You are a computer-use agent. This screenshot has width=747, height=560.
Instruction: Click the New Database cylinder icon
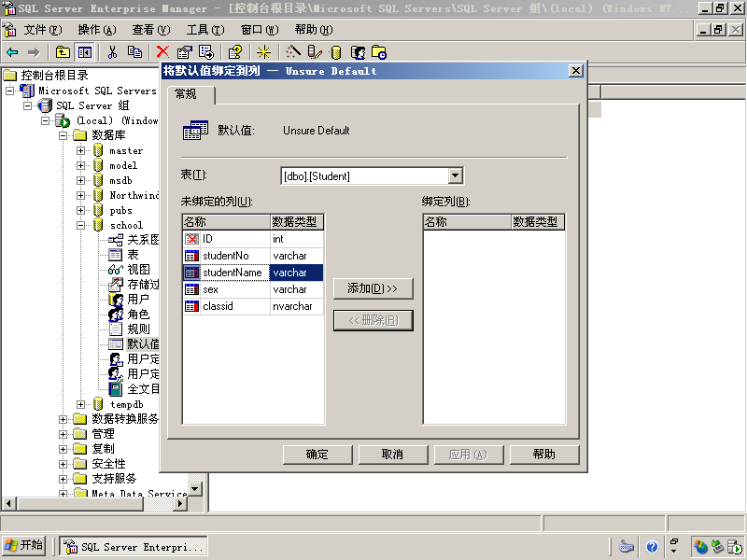point(336,52)
